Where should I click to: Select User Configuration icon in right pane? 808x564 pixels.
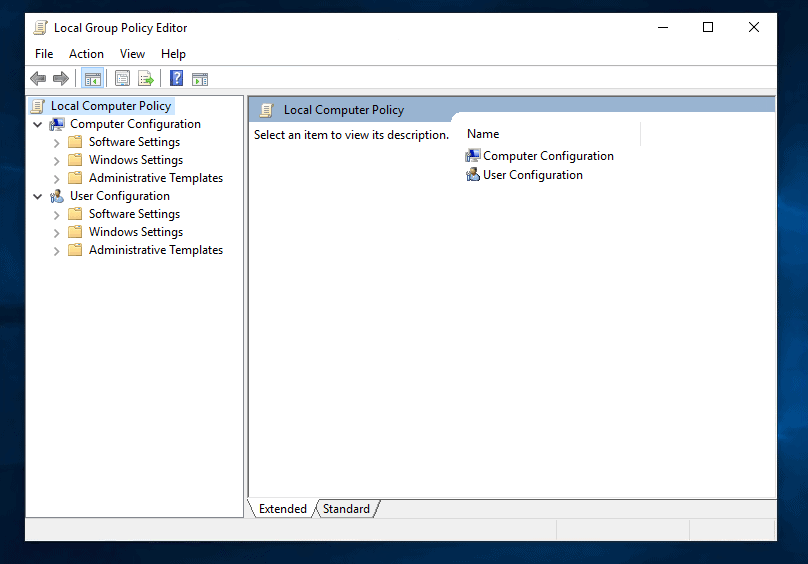pos(473,175)
